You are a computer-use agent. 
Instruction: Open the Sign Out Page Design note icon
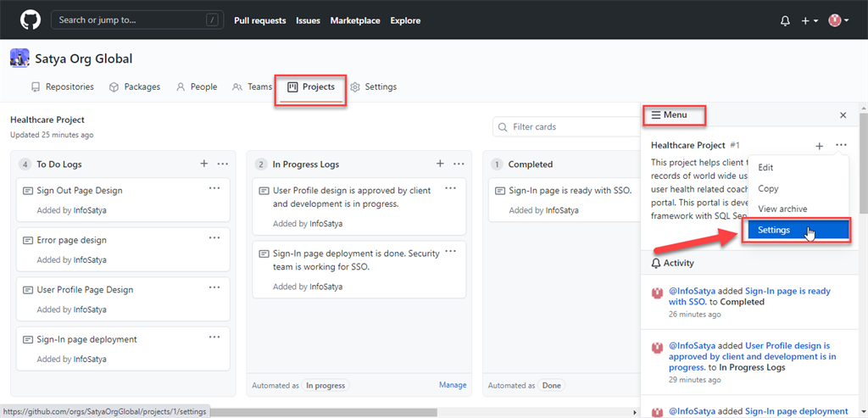click(x=27, y=191)
